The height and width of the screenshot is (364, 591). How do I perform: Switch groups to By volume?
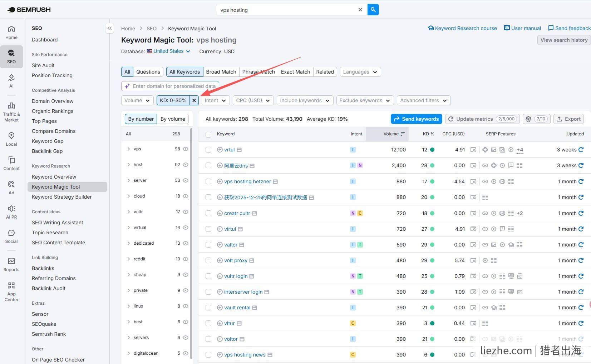pos(173,119)
